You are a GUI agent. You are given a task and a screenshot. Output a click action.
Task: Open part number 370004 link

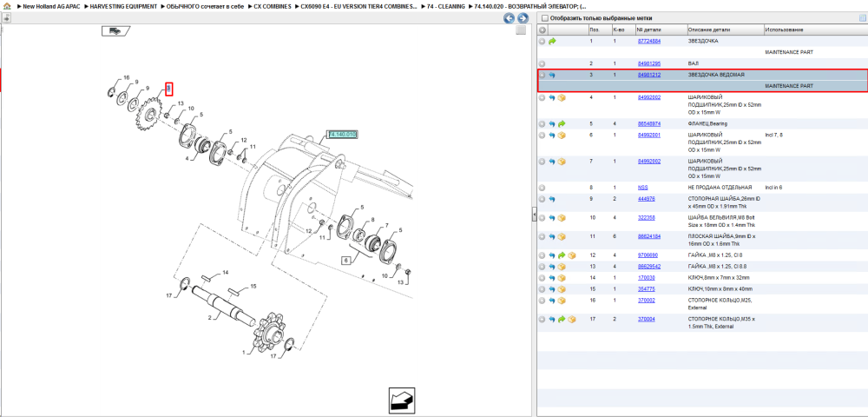[646, 320]
